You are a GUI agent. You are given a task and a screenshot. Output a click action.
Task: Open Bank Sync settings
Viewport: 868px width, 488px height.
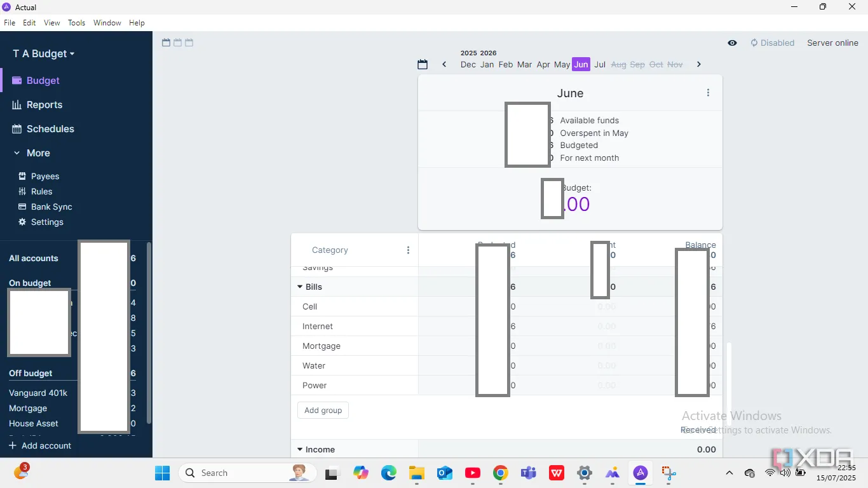coord(51,207)
